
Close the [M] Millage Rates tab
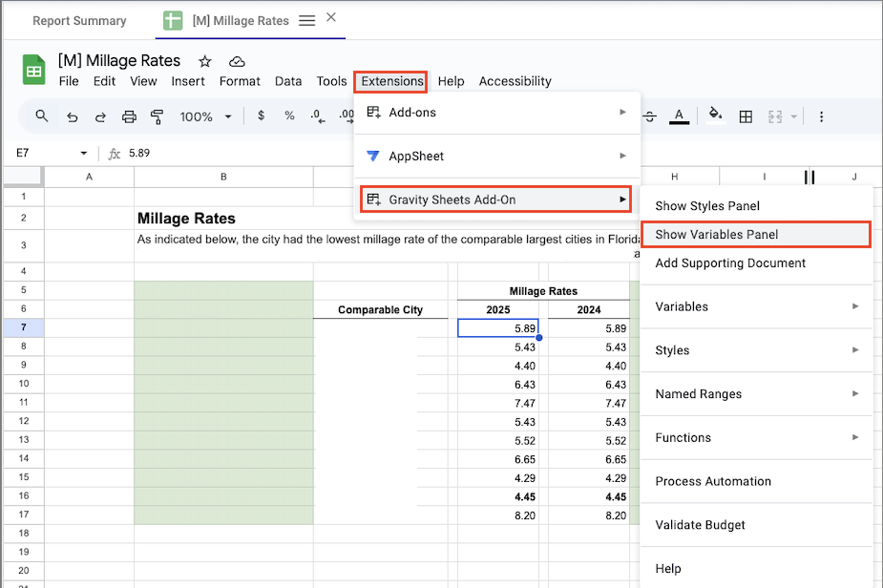tap(331, 17)
